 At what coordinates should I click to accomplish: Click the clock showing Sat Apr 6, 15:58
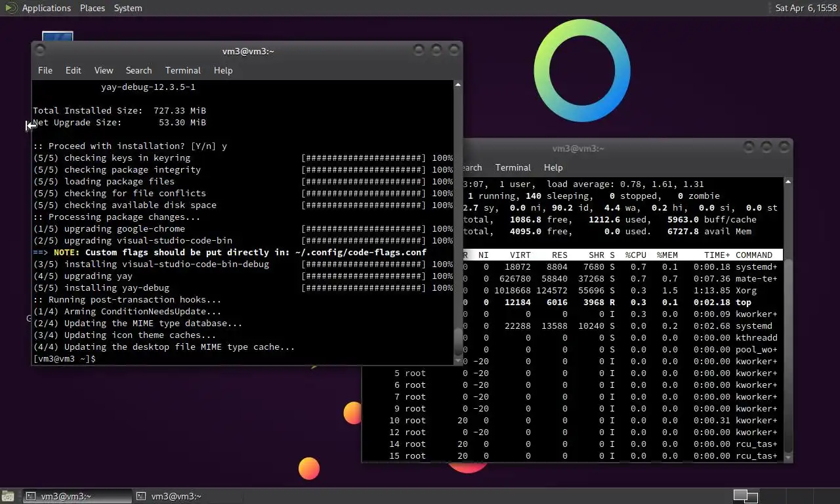[806, 8]
